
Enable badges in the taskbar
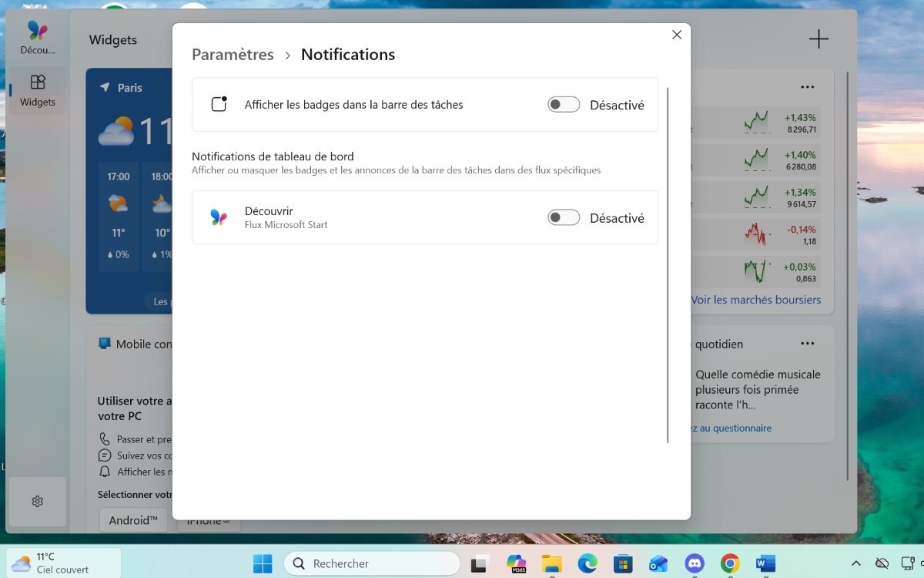point(564,104)
